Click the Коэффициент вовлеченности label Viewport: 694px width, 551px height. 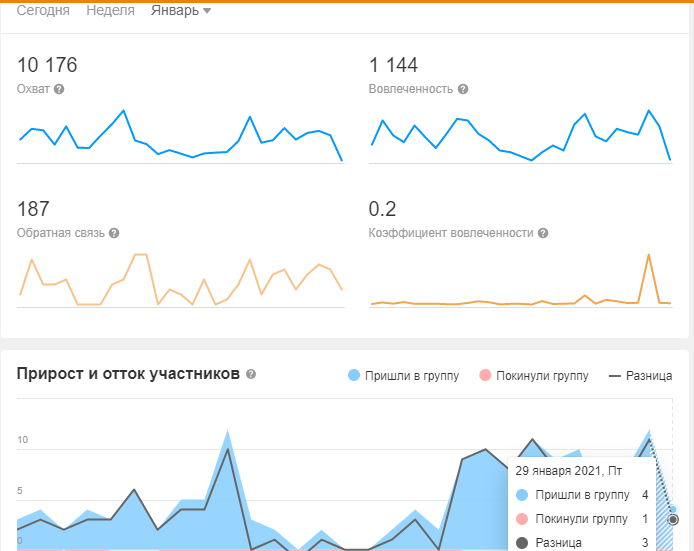451,233
